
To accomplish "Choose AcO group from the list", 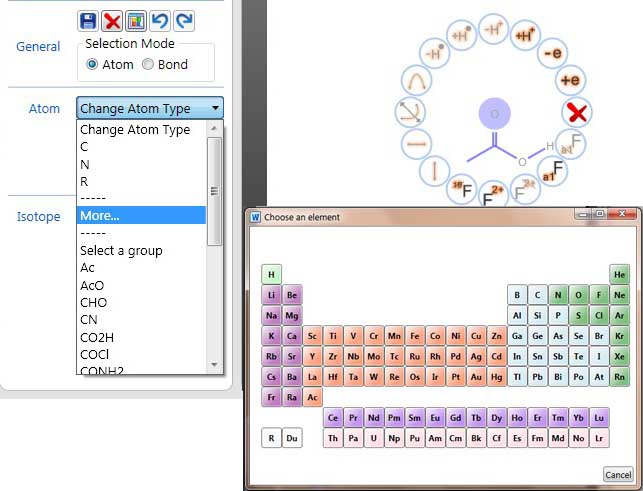I will click(x=141, y=285).
